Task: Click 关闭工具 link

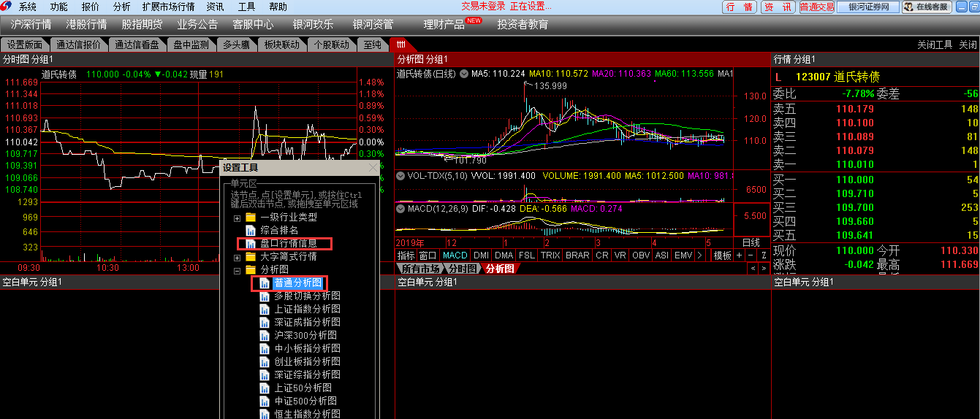Action: 935,45
